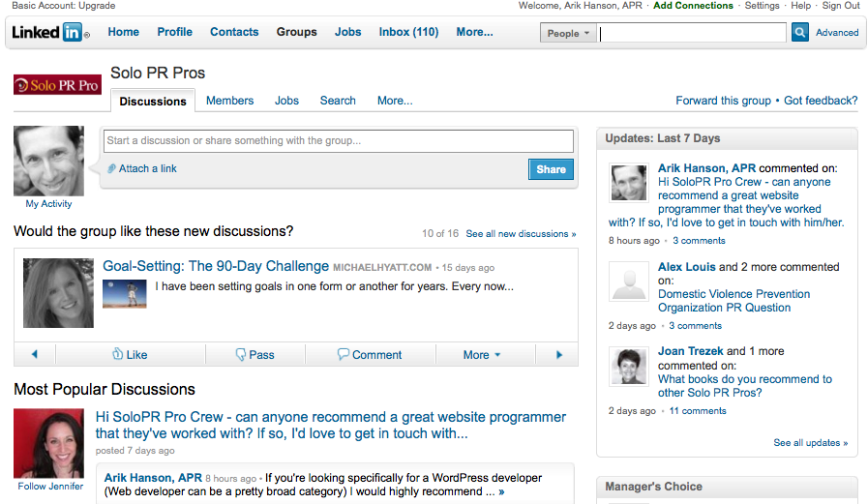Click the MICHAELHYATT.COM source label
The image size is (868, 504).
[x=382, y=268]
